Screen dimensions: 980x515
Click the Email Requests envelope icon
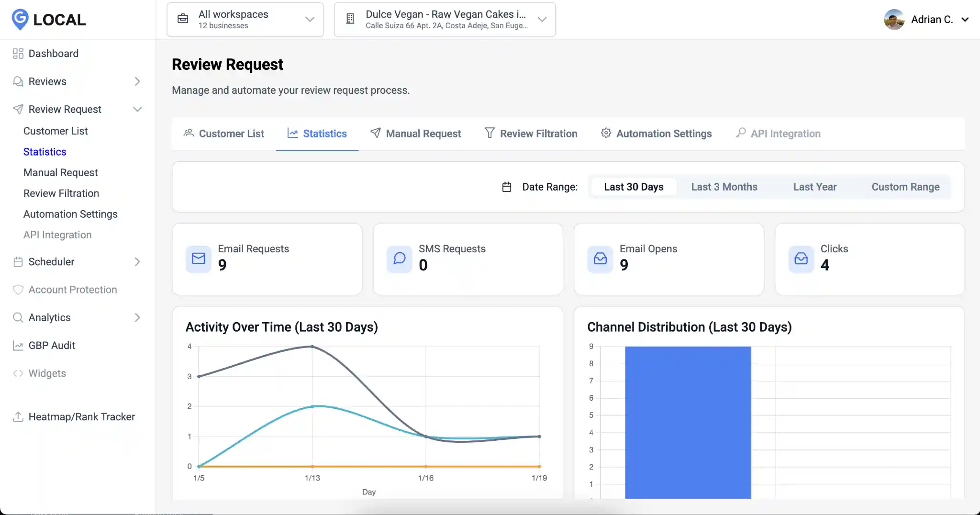[198, 259]
